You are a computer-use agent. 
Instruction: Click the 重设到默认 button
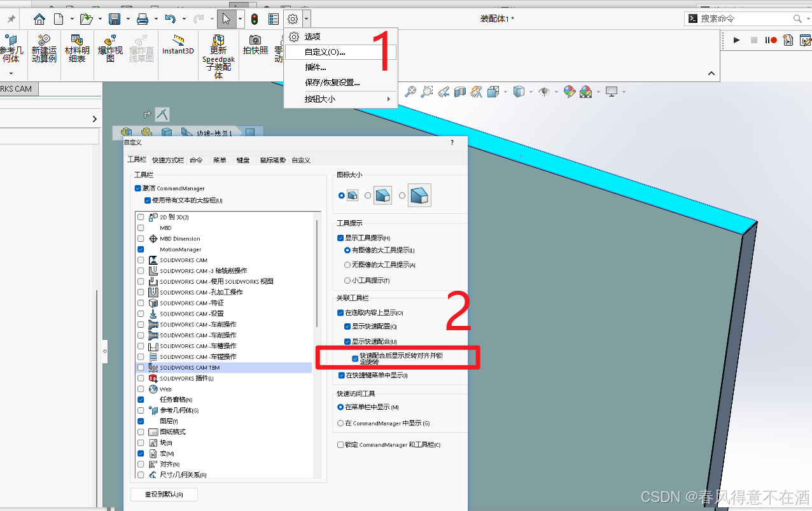pos(164,494)
